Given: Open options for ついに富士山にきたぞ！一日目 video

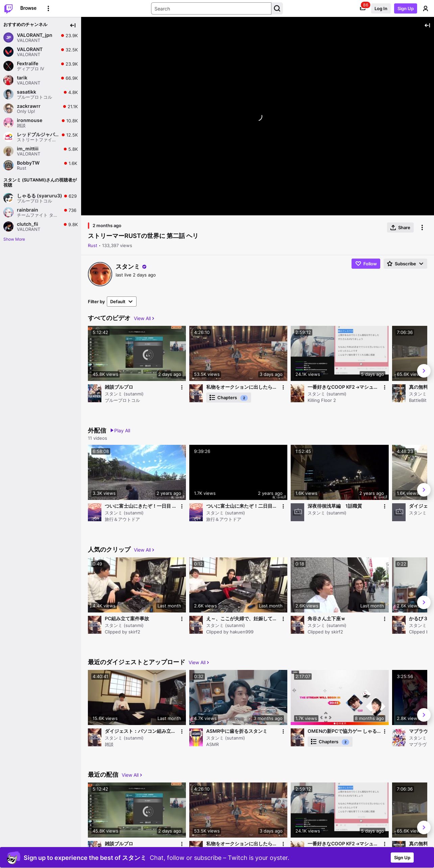Looking at the screenshot, I should (182, 506).
